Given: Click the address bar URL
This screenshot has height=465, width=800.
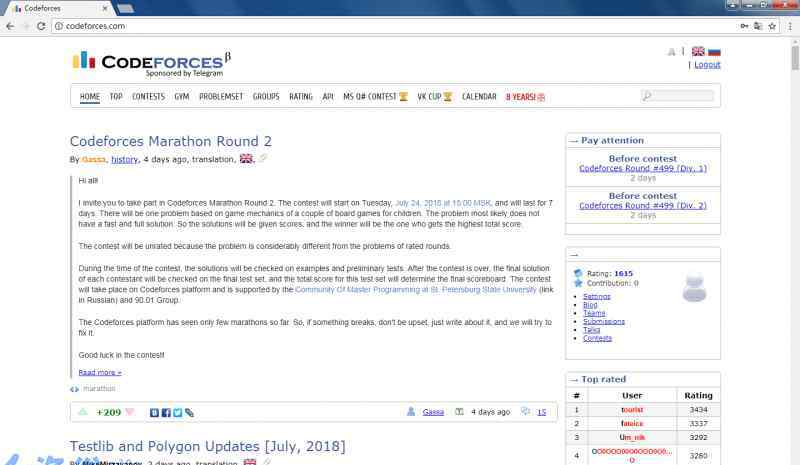Looking at the screenshot, I should [95, 26].
